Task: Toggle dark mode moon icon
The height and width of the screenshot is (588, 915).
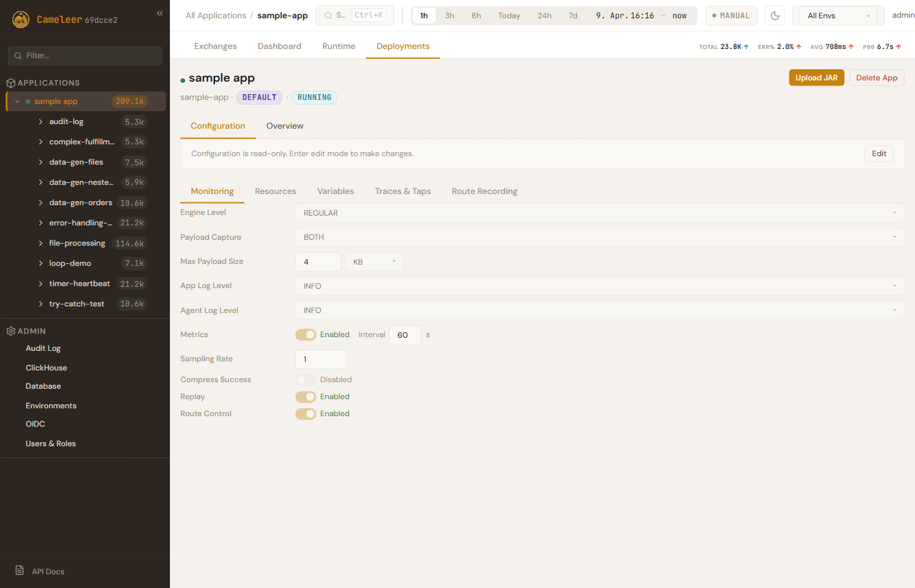Action: 775,16
